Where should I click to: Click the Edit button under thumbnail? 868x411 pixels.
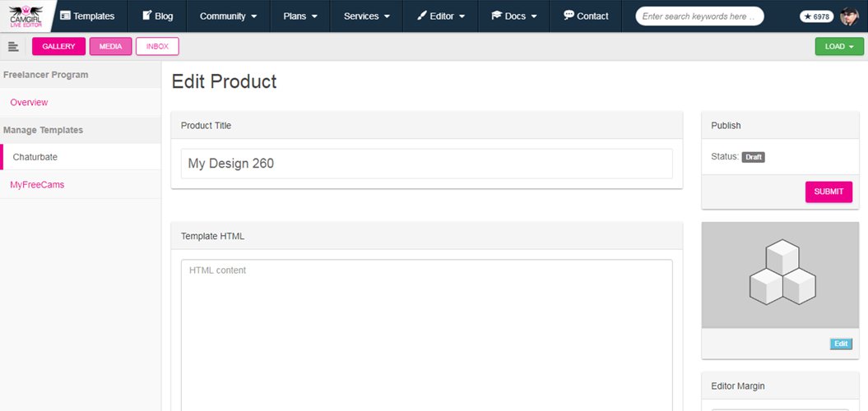pos(841,344)
